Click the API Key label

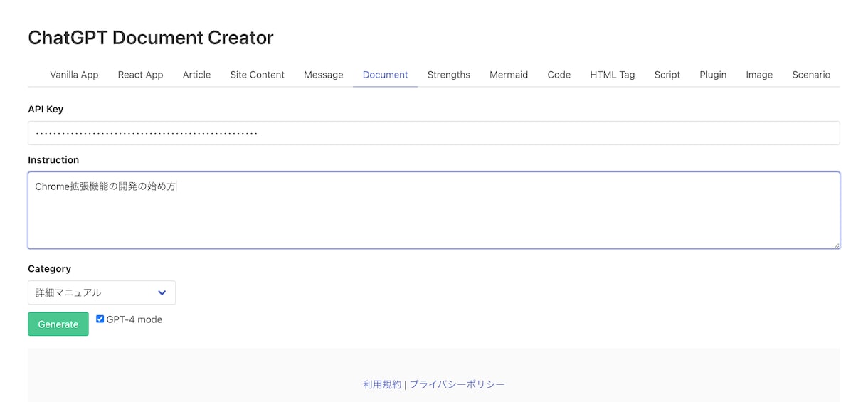click(46, 109)
